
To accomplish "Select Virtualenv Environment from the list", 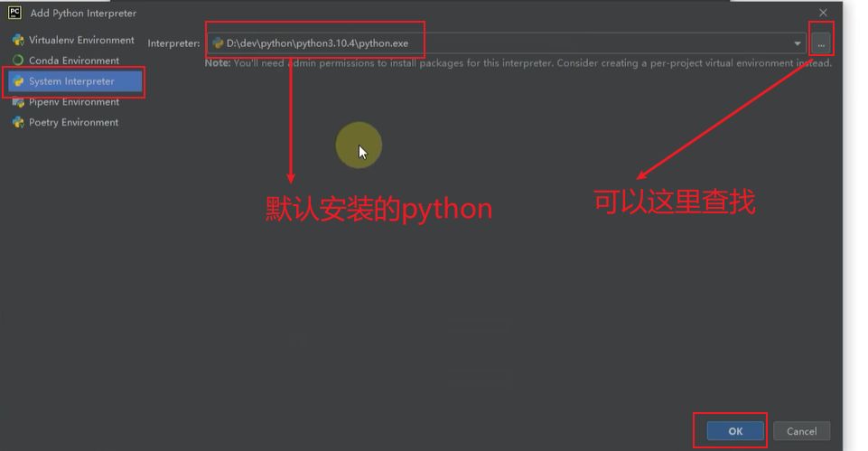I will pos(81,41).
